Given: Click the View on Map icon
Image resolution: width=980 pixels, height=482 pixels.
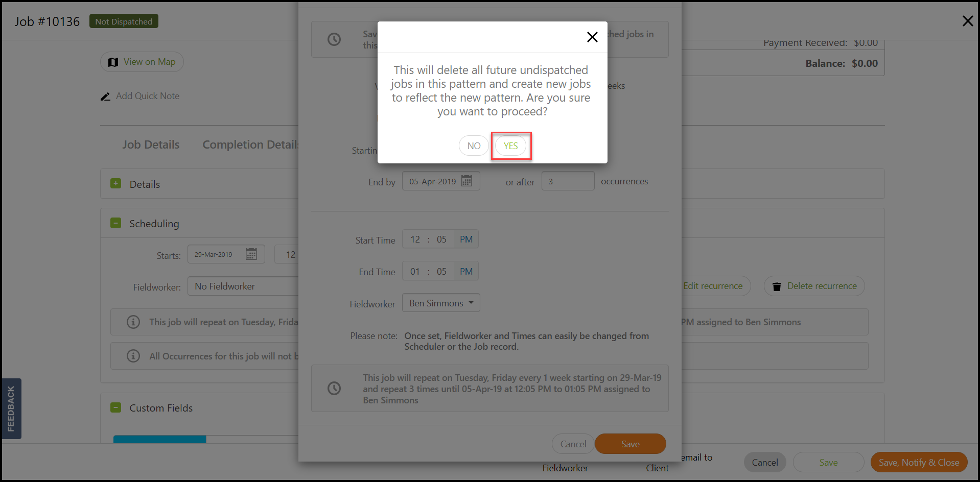Looking at the screenshot, I should [x=113, y=62].
